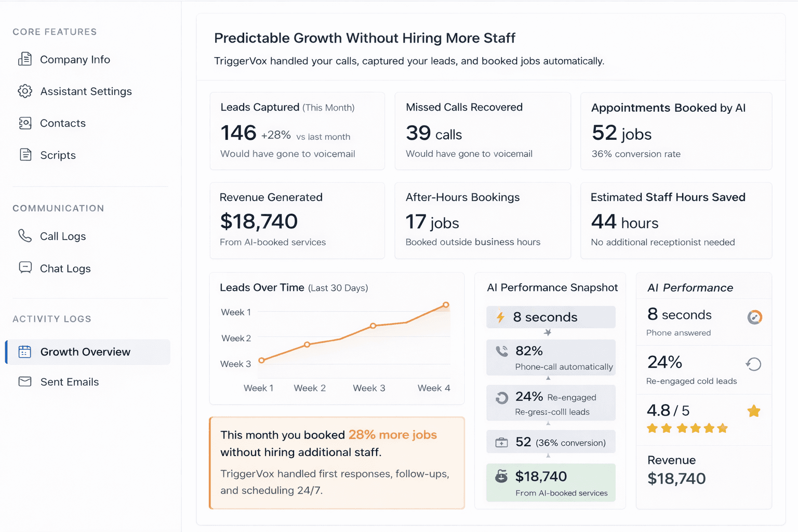Viewport: 798px width, 532px height.
Task: Click the phone icon beside Call Logs
Action: (24, 236)
